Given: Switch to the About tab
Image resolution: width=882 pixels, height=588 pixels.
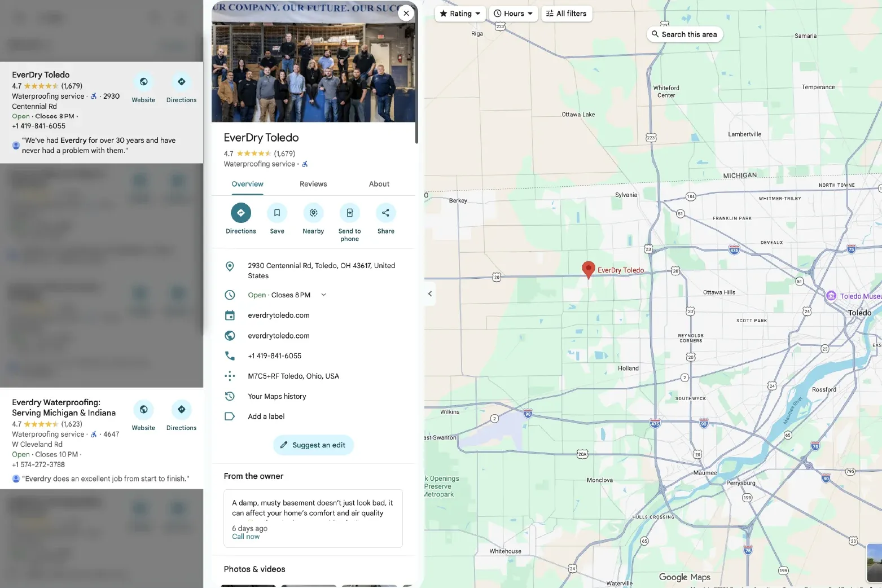Looking at the screenshot, I should tap(379, 184).
